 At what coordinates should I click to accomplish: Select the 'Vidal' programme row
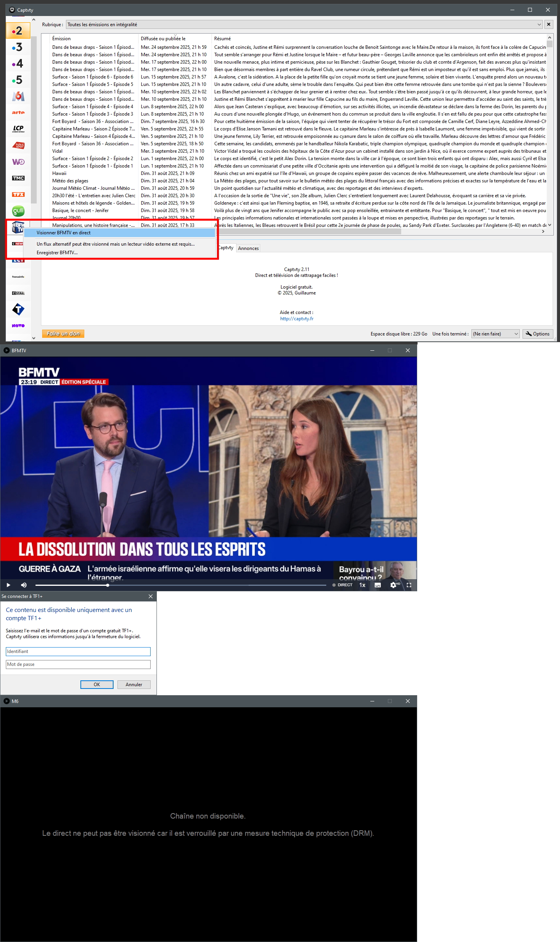coord(299,151)
